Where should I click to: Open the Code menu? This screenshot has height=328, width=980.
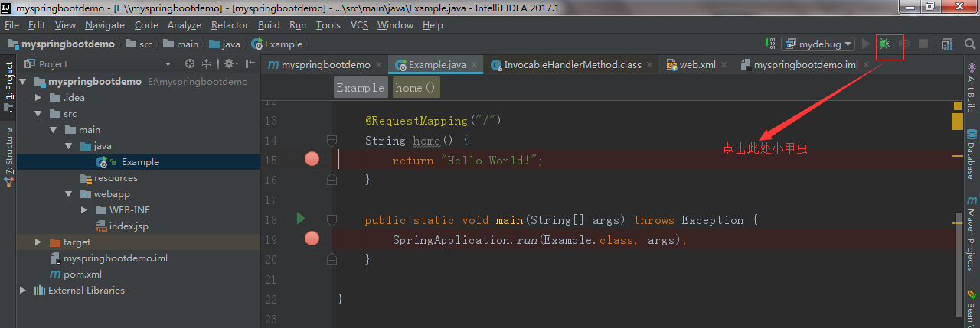coord(146,25)
